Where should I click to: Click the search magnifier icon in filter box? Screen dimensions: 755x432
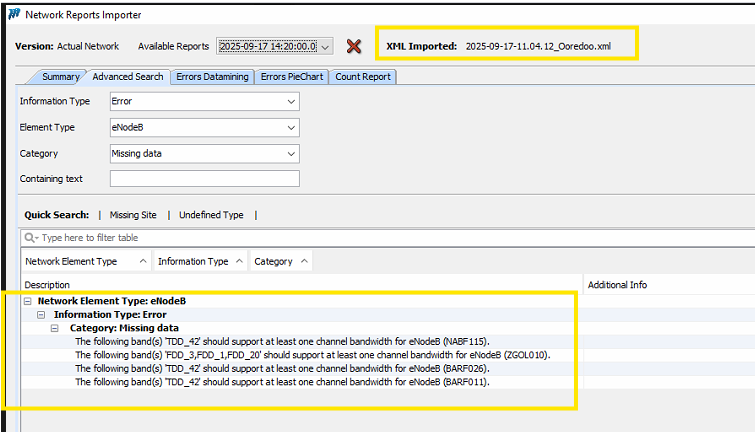point(31,238)
